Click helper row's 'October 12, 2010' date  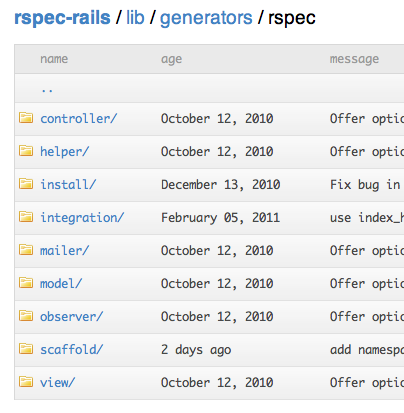pos(217,151)
